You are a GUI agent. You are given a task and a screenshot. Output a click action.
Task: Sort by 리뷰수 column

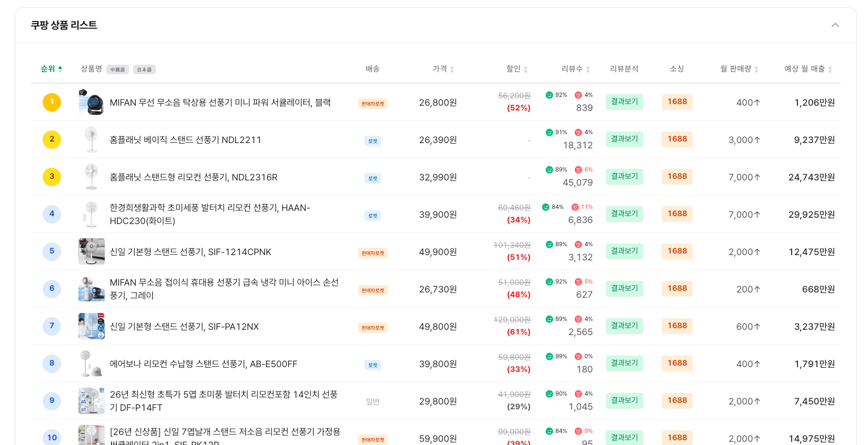tap(575, 69)
